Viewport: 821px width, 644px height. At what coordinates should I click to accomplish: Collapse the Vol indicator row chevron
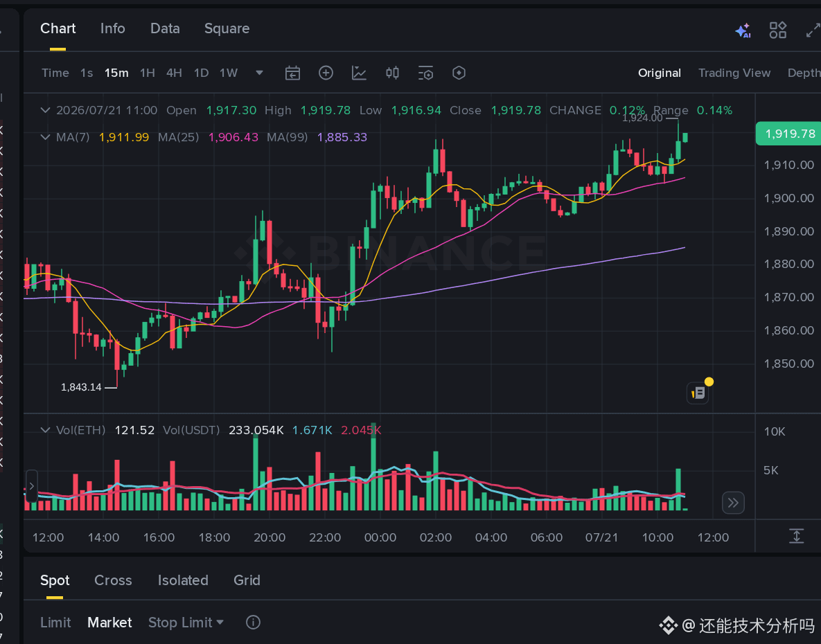[x=46, y=430]
